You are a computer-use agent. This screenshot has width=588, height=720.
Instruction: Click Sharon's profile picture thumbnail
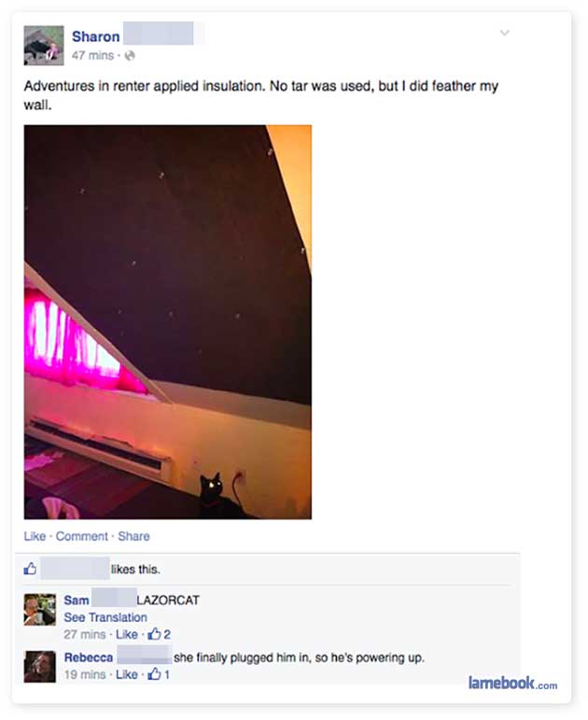coord(44,46)
